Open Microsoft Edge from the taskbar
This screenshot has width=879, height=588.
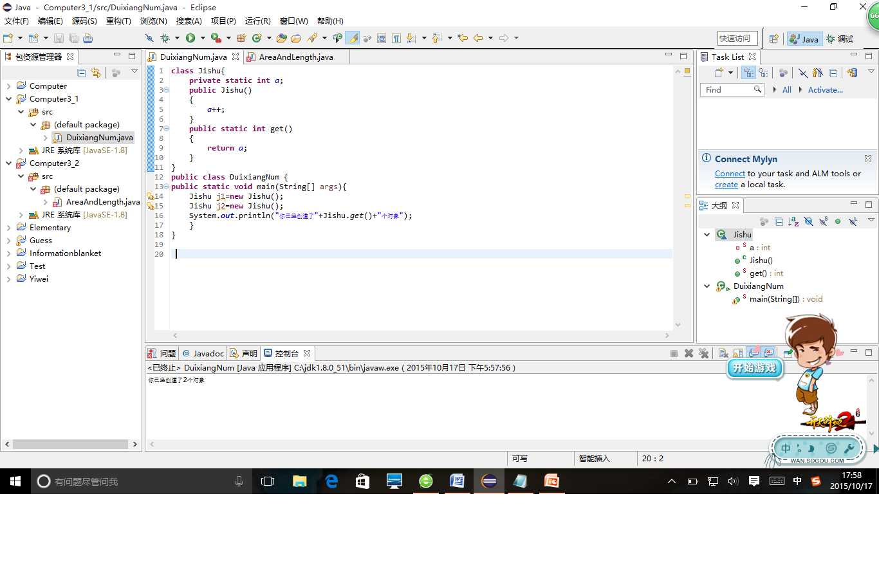point(331,481)
